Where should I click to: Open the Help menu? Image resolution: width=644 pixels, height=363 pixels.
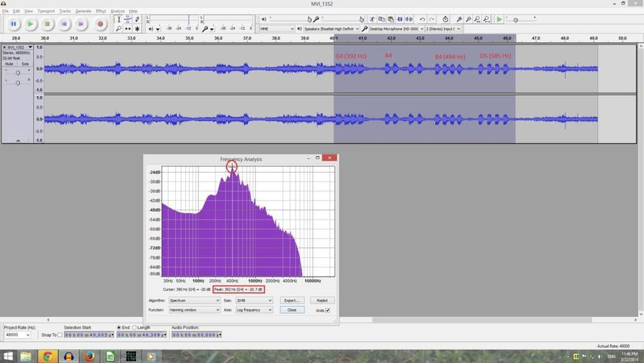point(133,11)
